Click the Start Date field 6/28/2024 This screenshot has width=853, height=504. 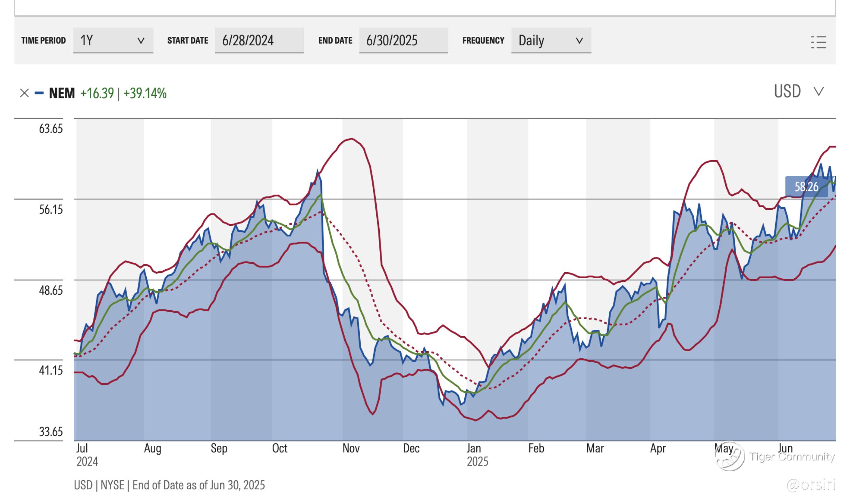pos(259,41)
